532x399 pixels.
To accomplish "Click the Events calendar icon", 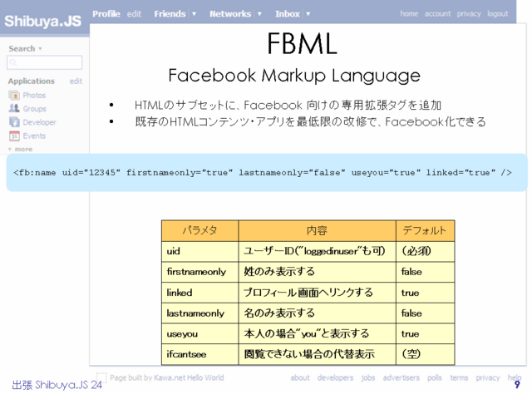I will pyautogui.click(x=14, y=135).
